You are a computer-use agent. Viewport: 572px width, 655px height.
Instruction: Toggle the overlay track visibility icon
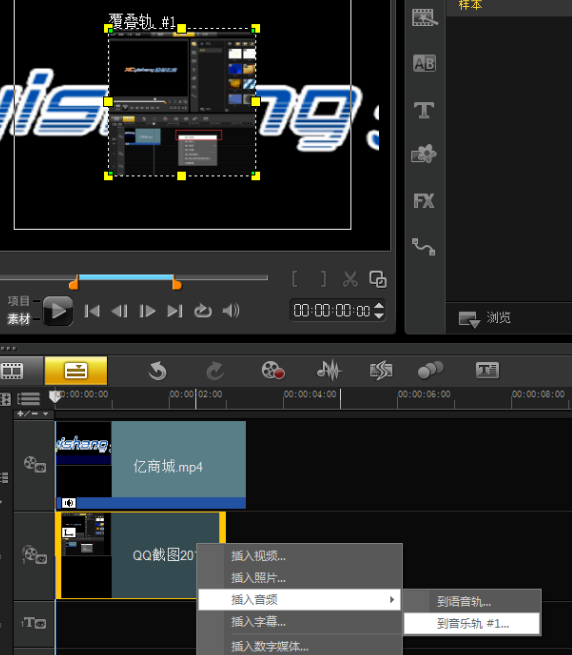(35, 555)
